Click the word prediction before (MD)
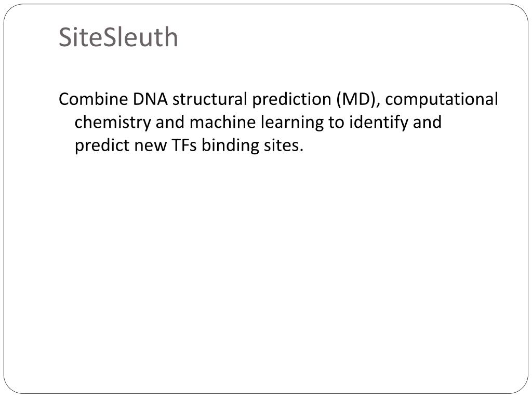 (x=291, y=100)
